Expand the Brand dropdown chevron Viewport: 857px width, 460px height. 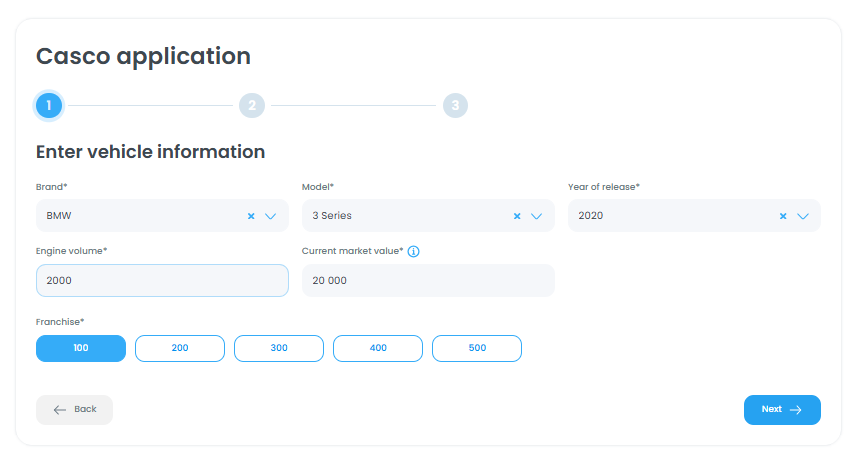pos(270,215)
